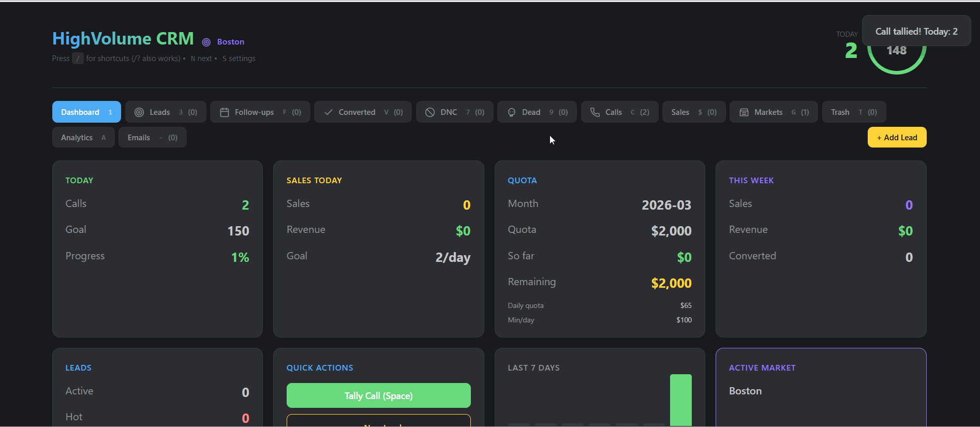Screen dimensions: 980x427
Task: Click the Min/day $100 value
Action: [x=684, y=320]
